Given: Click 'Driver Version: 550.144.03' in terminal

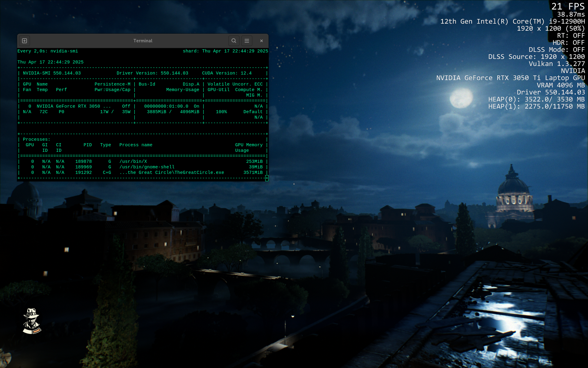Looking at the screenshot, I should coord(153,73).
